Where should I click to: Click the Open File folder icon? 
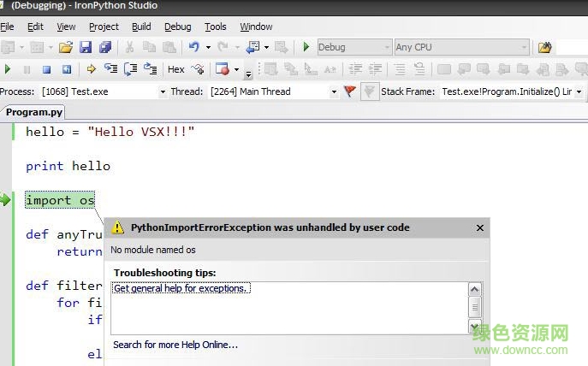tap(66, 47)
